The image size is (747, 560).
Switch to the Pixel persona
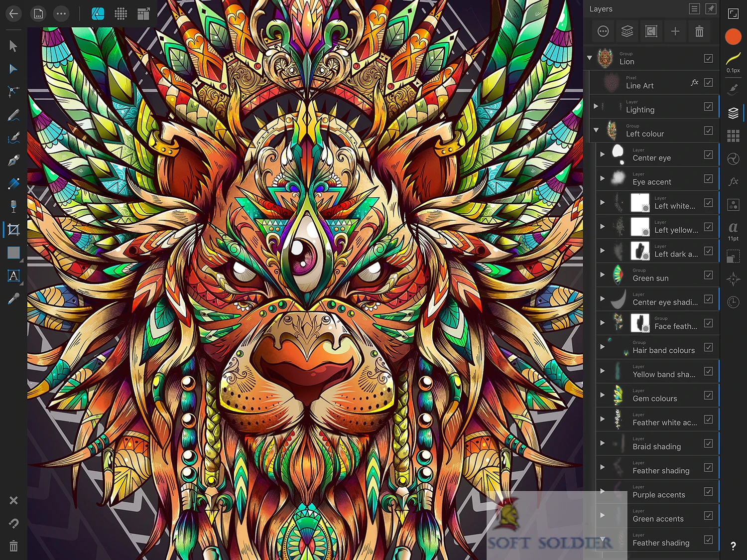coord(121,14)
